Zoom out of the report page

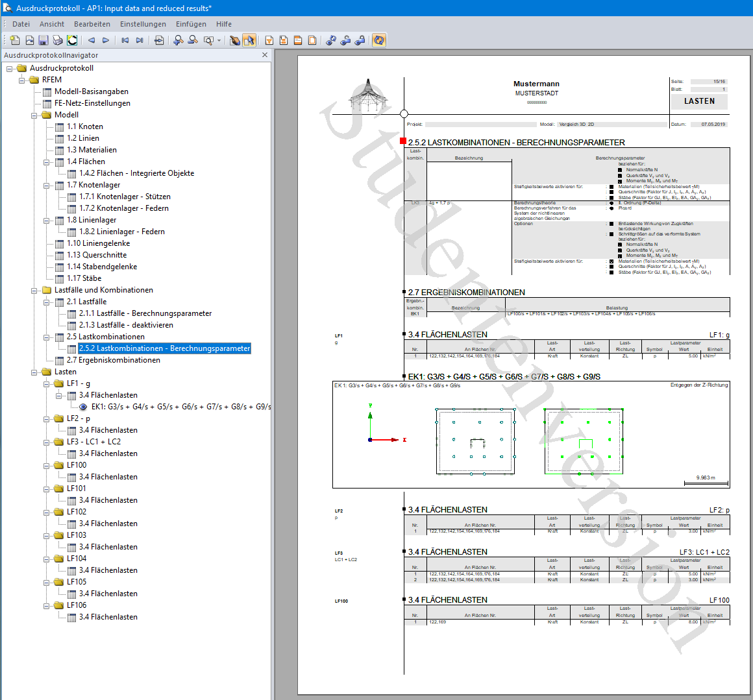(192, 40)
